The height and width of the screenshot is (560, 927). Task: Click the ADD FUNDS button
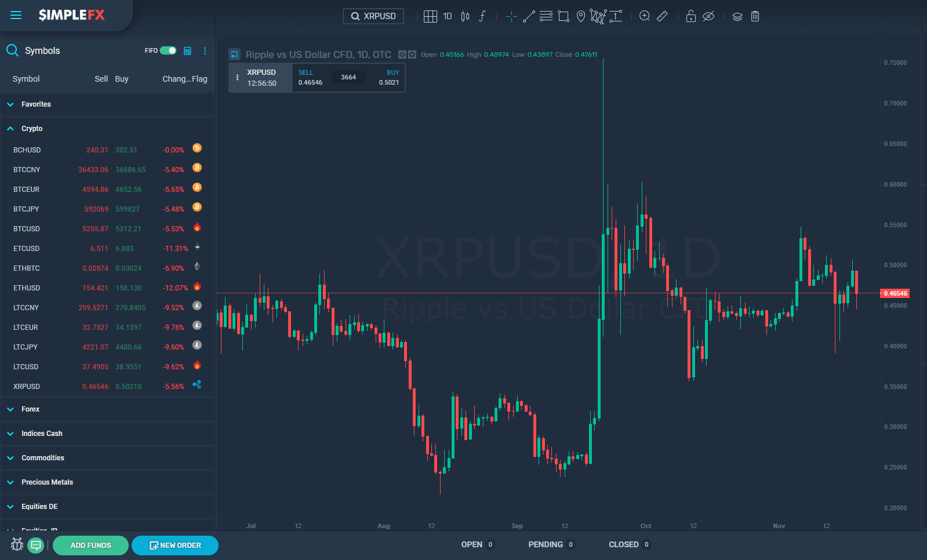pos(90,546)
